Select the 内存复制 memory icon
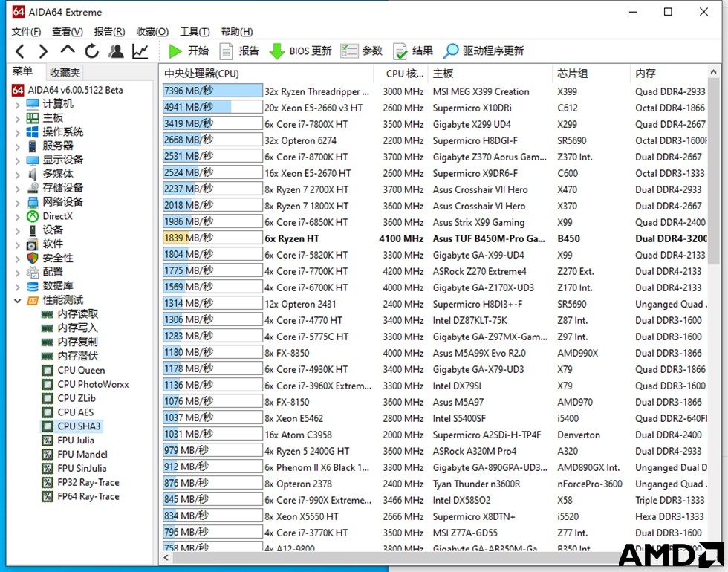 click(x=47, y=342)
